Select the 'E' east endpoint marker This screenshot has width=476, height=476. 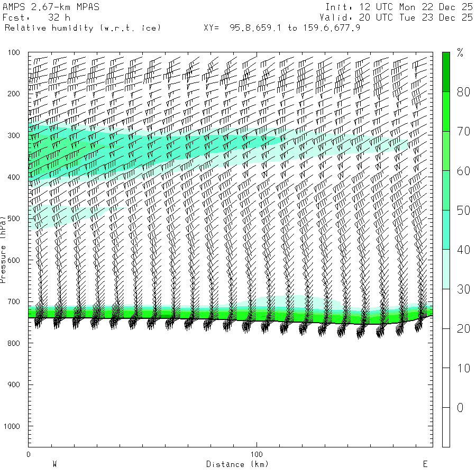(x=425, y=464)
